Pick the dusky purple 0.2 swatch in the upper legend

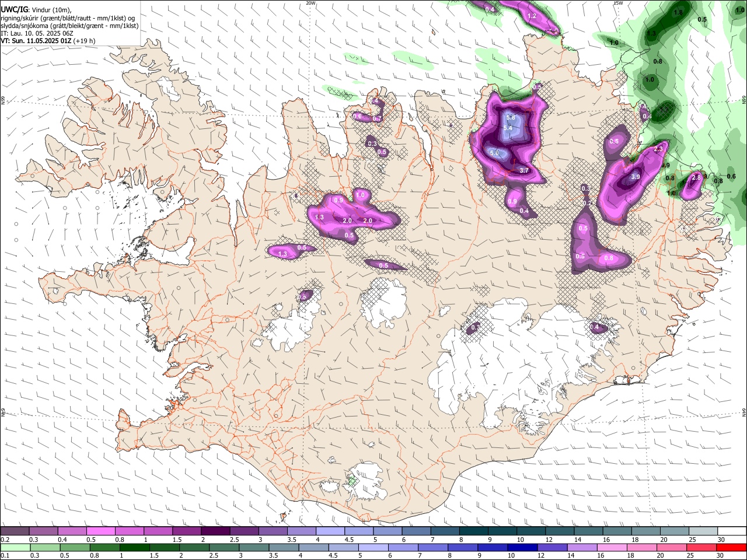click(15, 531)
